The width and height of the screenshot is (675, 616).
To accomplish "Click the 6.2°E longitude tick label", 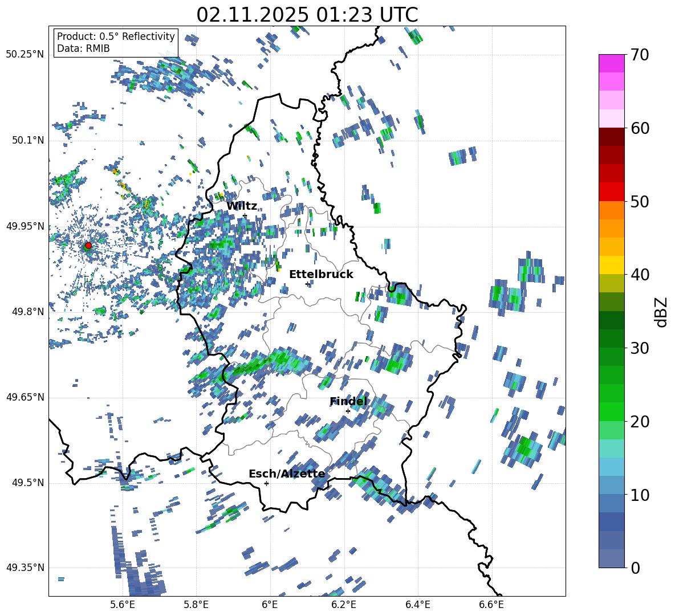I will coord(344,605).
